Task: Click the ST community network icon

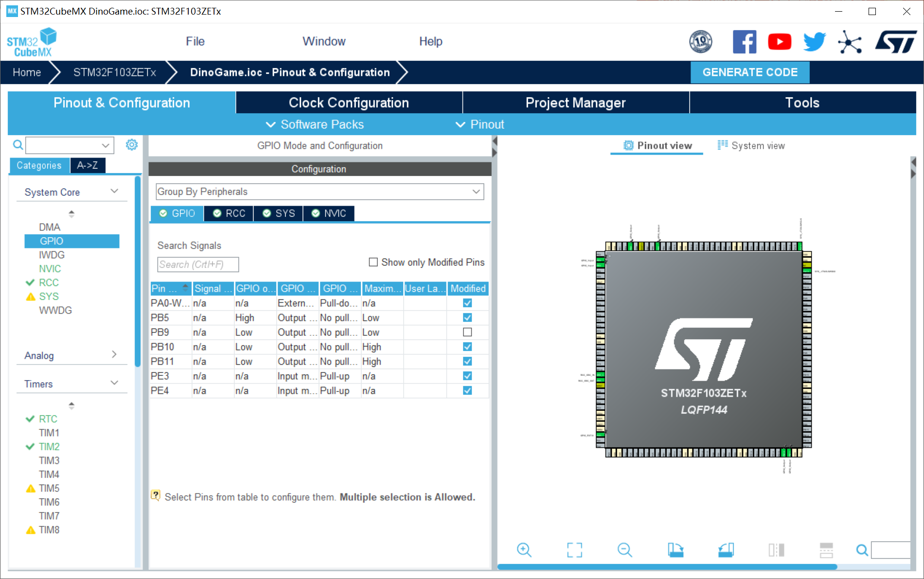Action: click(x=850, y=42)
